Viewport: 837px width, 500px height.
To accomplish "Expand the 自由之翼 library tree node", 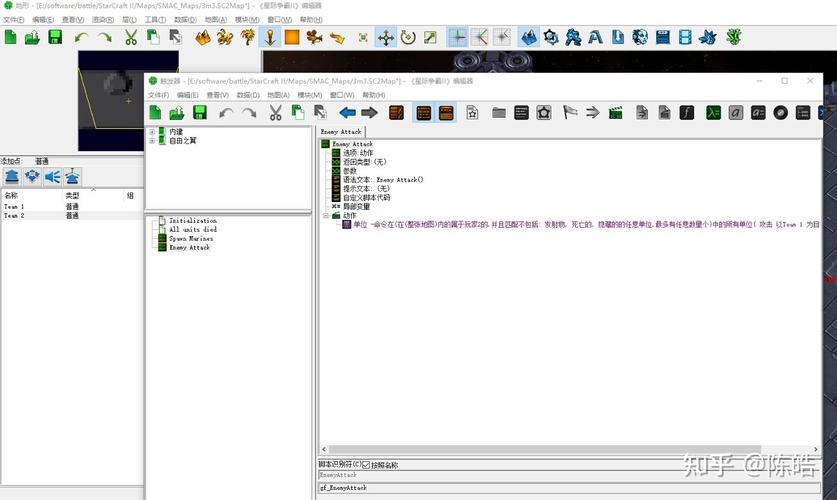I will tap(152, 141).
